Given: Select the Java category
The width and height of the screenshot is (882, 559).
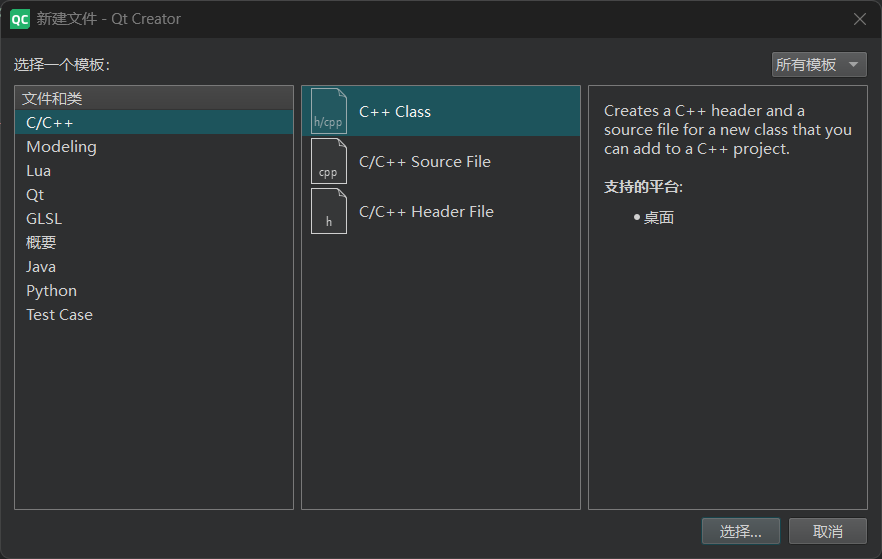Looking at the screenshot, I should pos(154,267).
